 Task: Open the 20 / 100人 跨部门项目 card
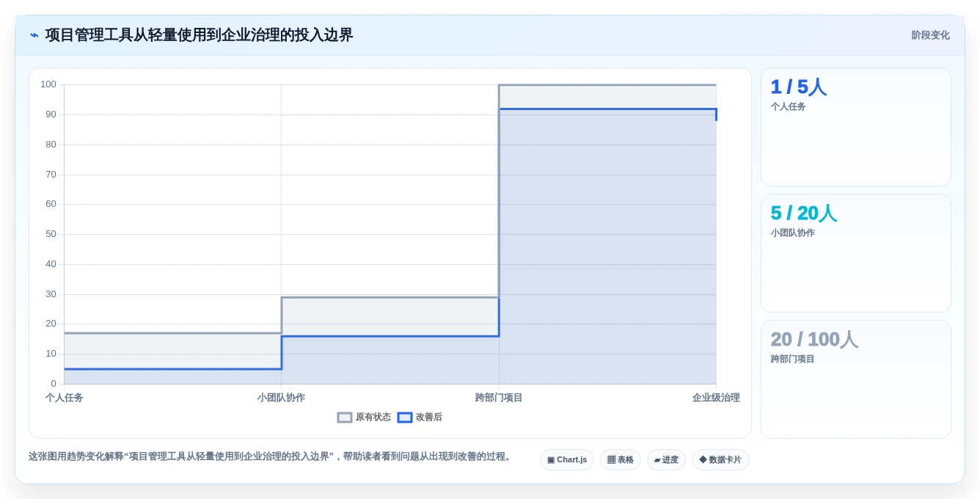point(856,379)
